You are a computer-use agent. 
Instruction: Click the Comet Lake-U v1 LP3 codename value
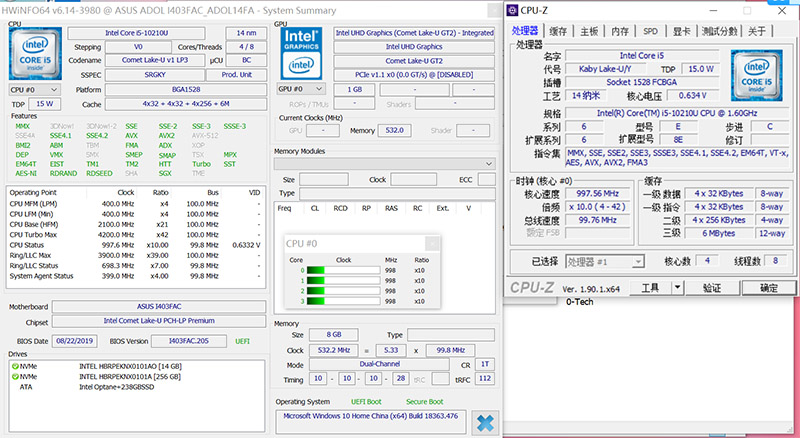tap(155, 60)
